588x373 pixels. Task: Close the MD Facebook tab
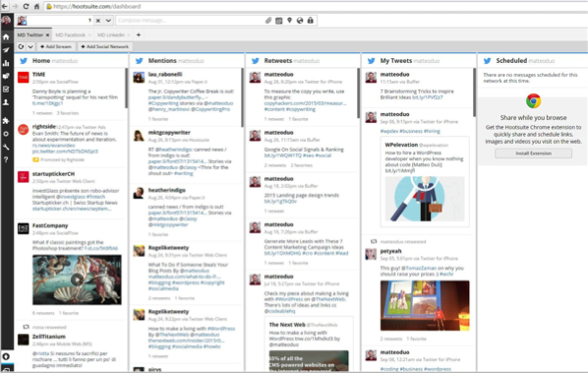pyautogui.click(x=90, y=34)
